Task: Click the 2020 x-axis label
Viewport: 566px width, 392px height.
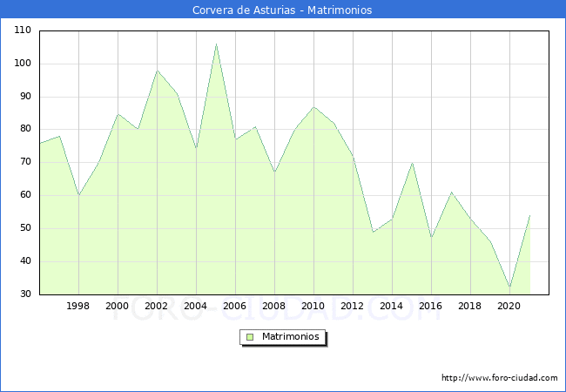Action: pyautogui.click(x=509, y=306)
